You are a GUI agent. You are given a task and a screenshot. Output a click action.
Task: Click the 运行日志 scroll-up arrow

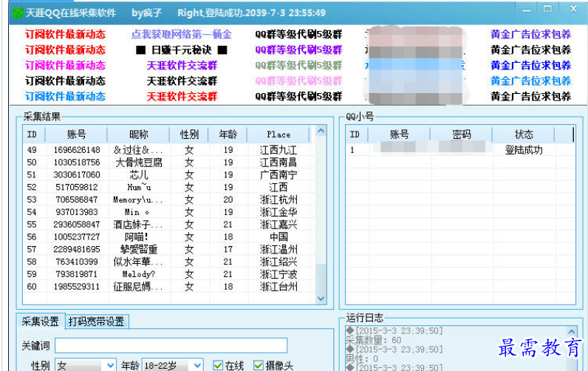coord(572,332)
